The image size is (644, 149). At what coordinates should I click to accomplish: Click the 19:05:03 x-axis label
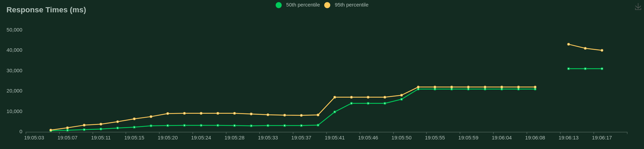34,138
